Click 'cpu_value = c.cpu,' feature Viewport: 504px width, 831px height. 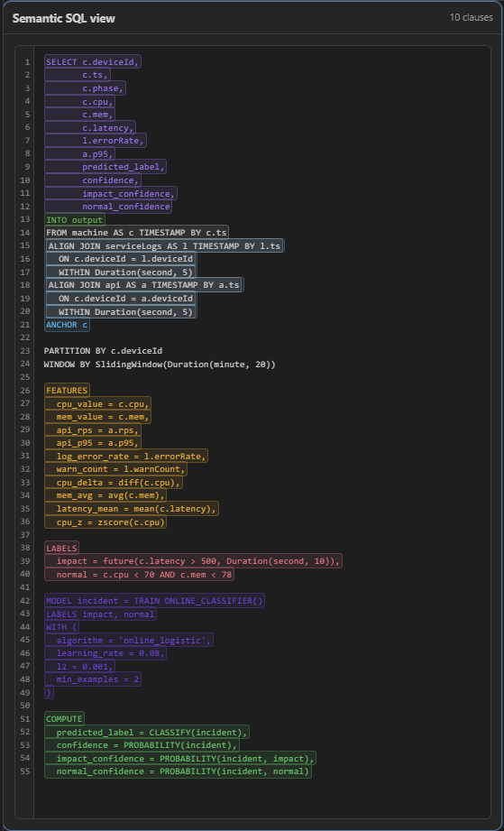pyautogui.click(x=98, y=403)
